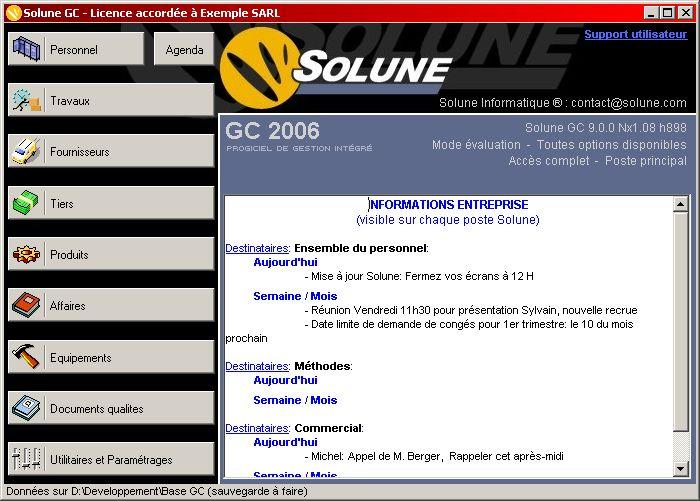700x501 pixels.
Task: Click the information panel scrollbar thumb
Action: coord(680,322)
